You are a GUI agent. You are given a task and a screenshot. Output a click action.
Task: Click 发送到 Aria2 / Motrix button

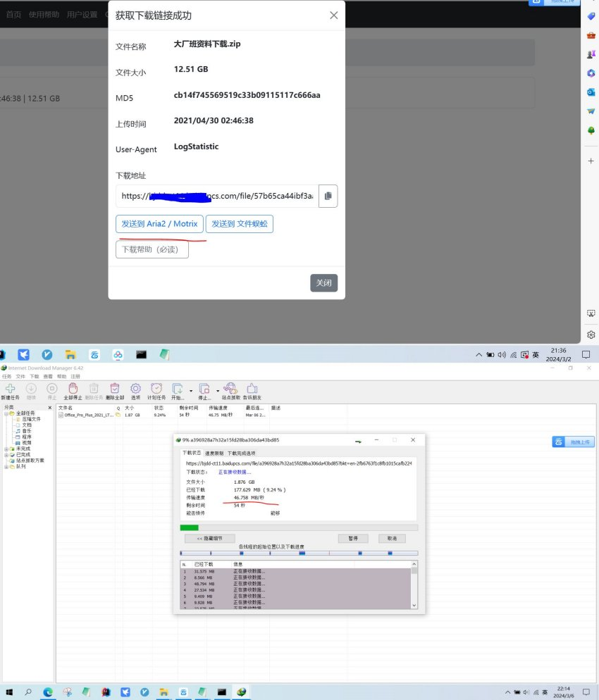[159, 224]
